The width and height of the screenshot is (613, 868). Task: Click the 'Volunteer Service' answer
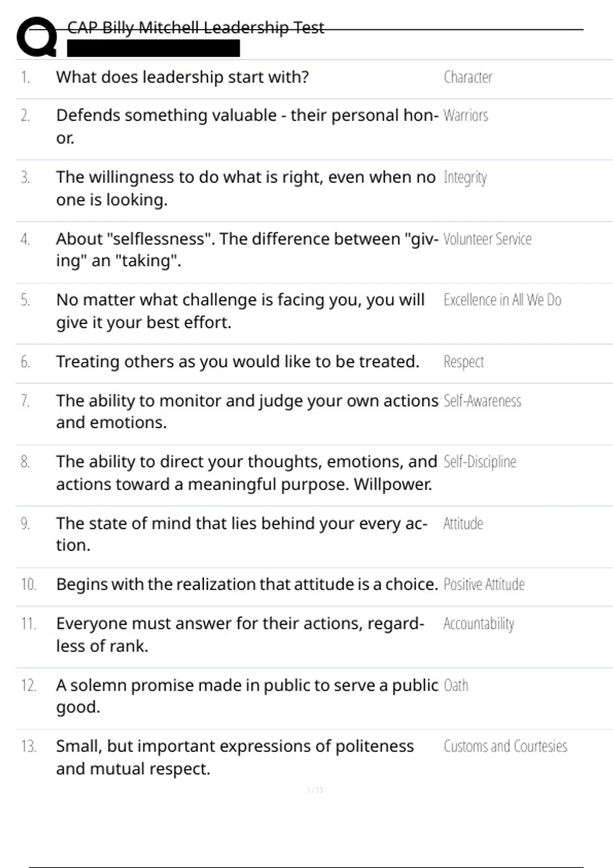click(487, 239)
